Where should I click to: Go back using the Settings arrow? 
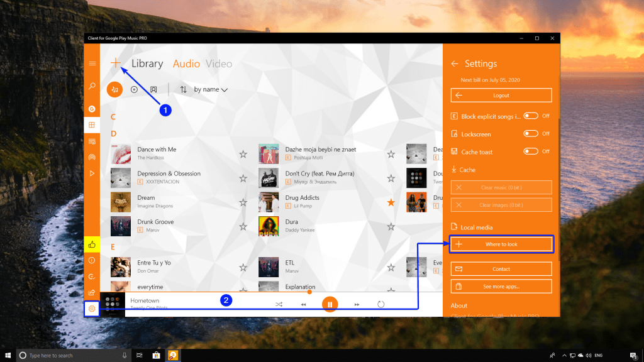tap(455, 63)
